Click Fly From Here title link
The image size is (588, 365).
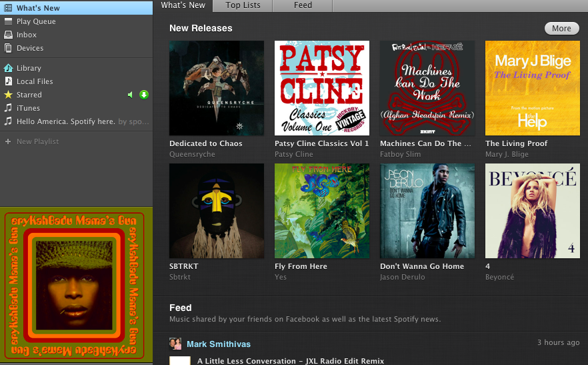(x=301, y=266)
